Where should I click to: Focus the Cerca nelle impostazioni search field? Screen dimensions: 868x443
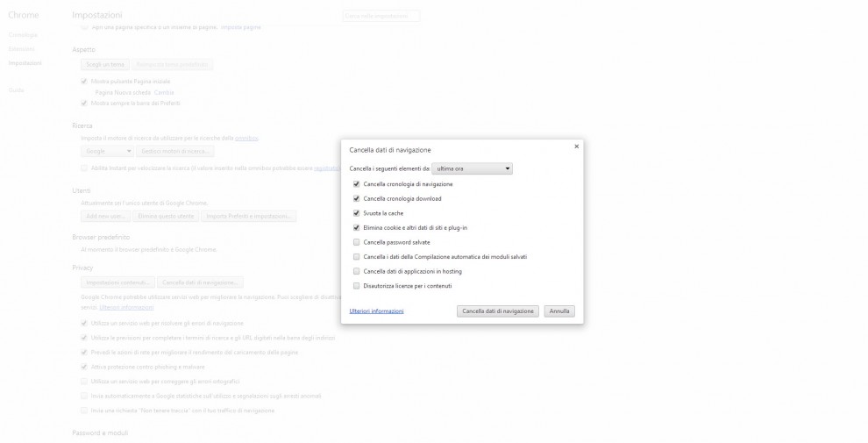click(381, 16)
